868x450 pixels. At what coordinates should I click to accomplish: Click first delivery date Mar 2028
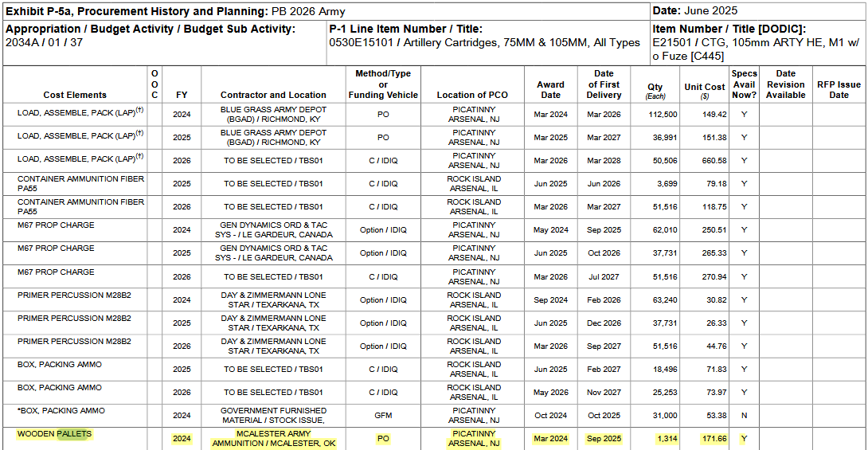click(604, 161)
